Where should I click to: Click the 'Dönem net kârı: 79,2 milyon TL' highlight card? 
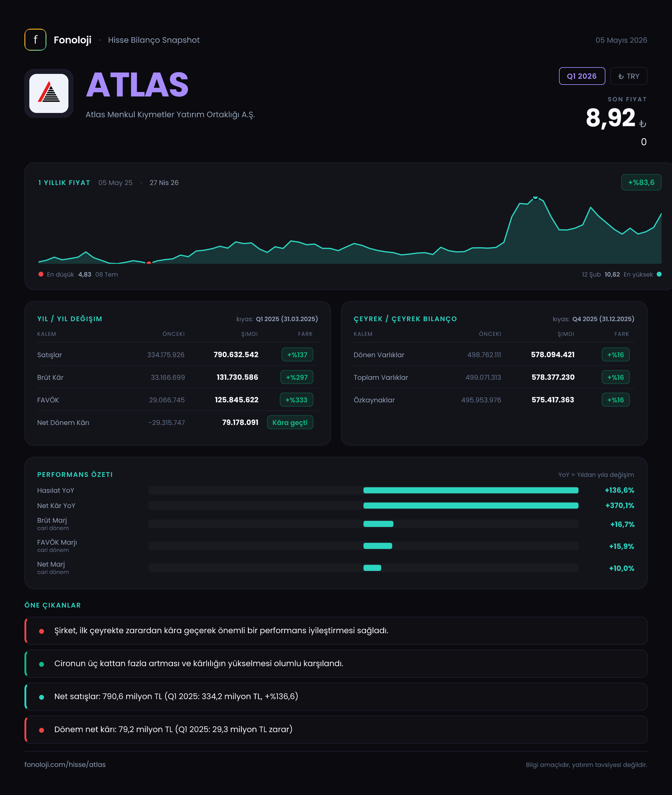pos(336,729)
